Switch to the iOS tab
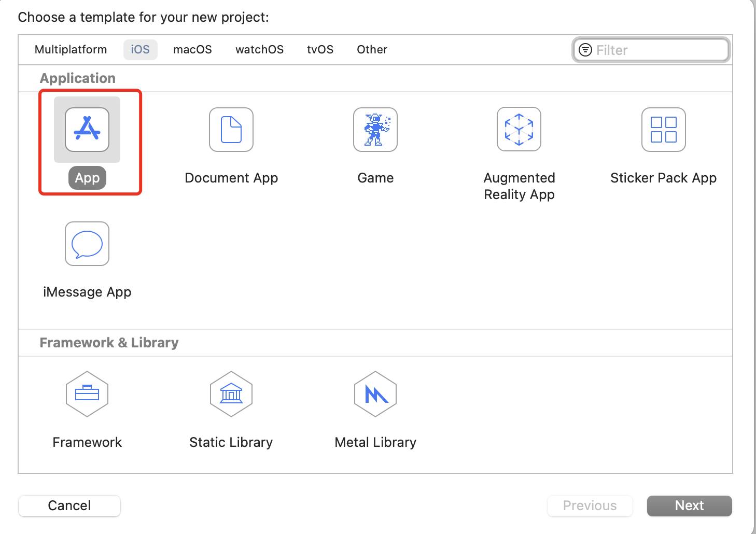 click(x=141, y=50)
